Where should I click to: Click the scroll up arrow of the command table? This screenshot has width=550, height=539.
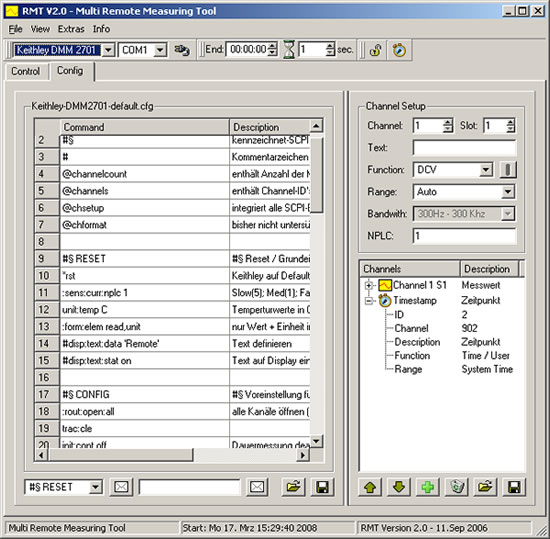(x=316, y=126)
